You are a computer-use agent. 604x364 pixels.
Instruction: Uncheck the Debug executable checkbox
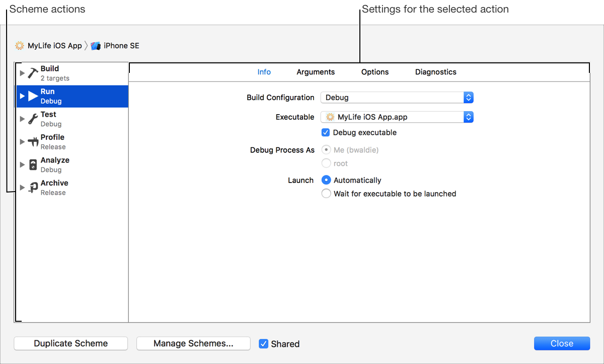pyautogui.click(x=326, y=133)
